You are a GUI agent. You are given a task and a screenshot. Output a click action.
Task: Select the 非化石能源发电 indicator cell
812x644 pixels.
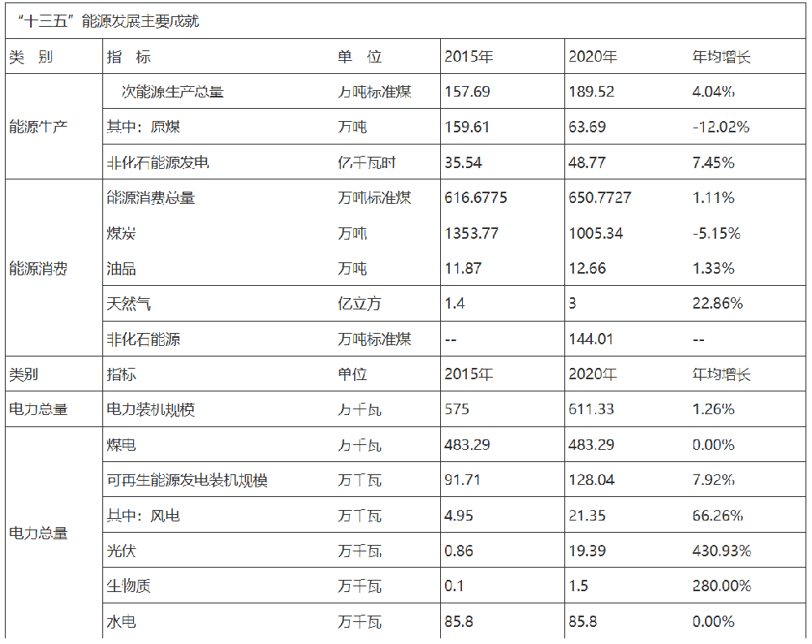coord(158,162)
